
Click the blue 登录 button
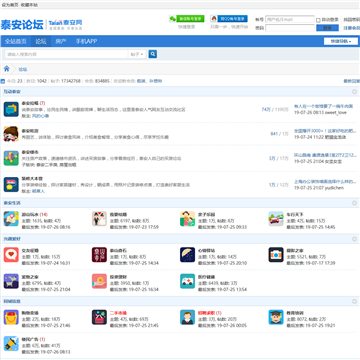327,28
